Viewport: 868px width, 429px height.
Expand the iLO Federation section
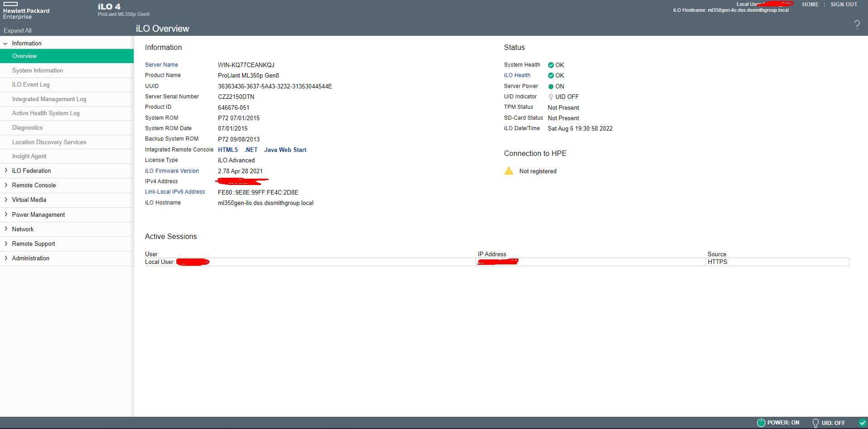(5, 171)
